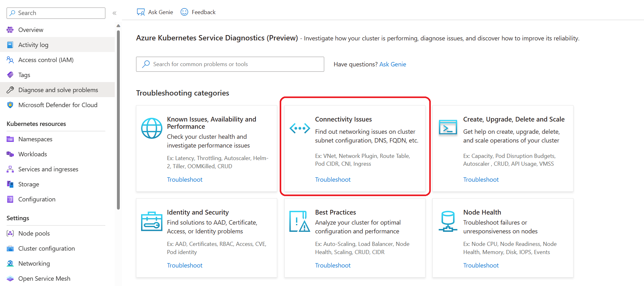644x286 pixels.
Task: Click the Networking icon under Settings
Action: [10, 263]
